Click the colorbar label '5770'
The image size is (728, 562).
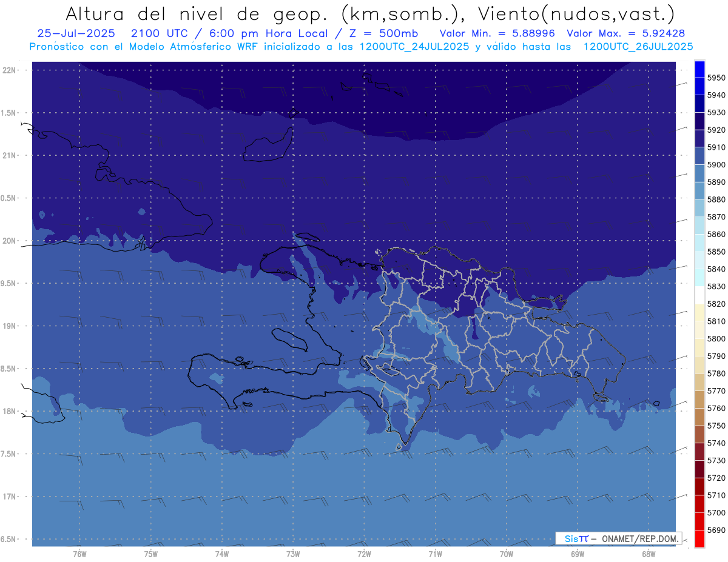(x=716, y=391)
